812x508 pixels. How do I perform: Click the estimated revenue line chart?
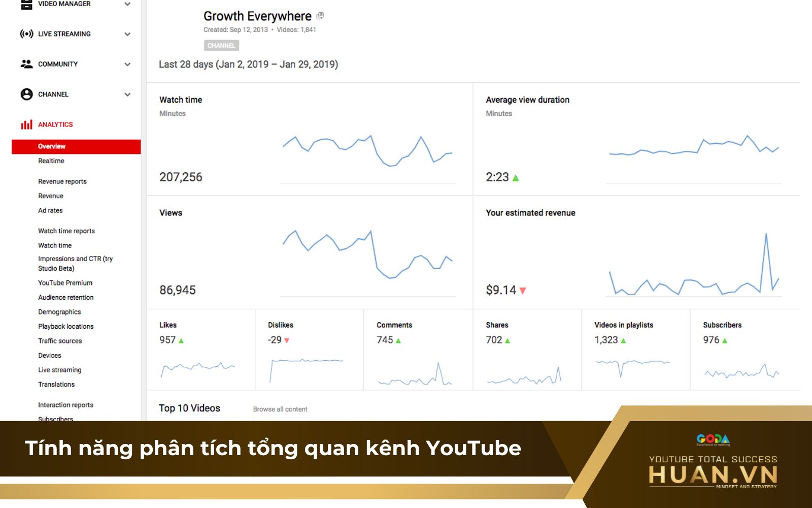click(694, 264)
